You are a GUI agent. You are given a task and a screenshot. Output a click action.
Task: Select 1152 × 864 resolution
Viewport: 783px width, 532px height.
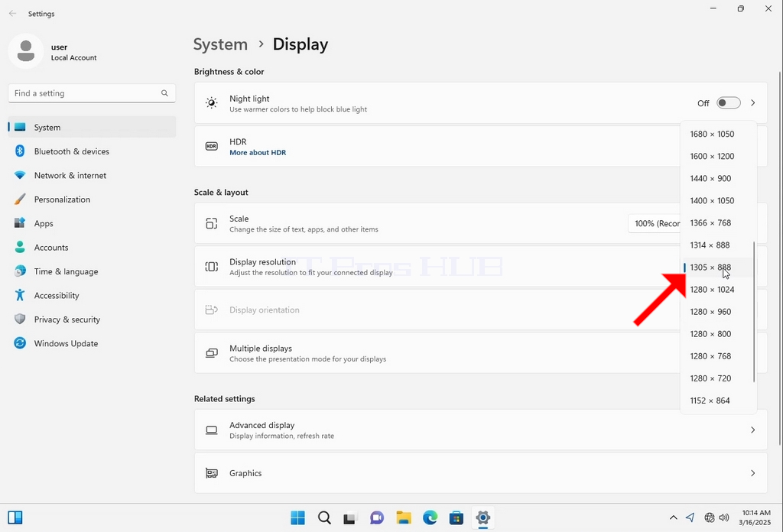719,401
